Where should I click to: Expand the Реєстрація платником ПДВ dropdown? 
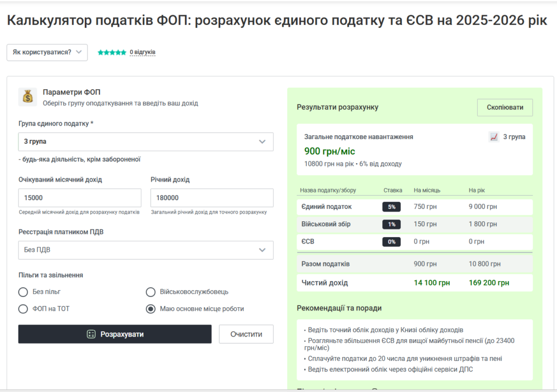coord(146,250)
